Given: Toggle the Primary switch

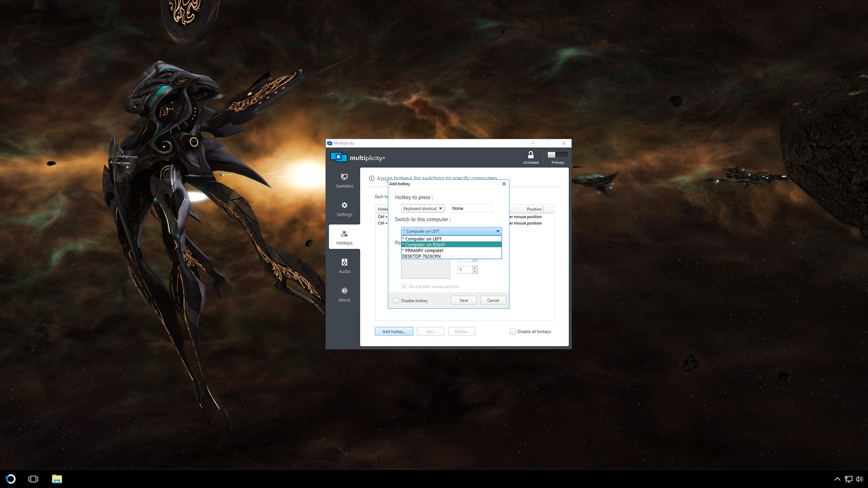Looking at the screenshot, I should 557,155.
